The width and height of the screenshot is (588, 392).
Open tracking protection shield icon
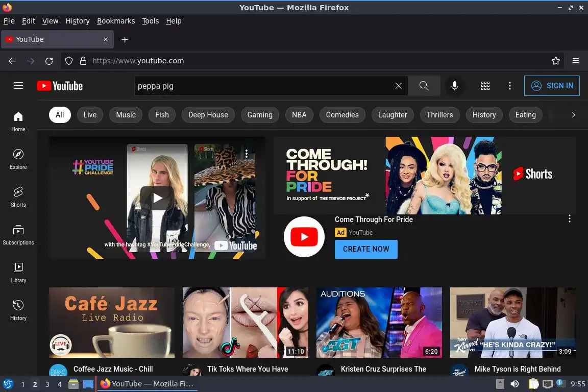69,61
